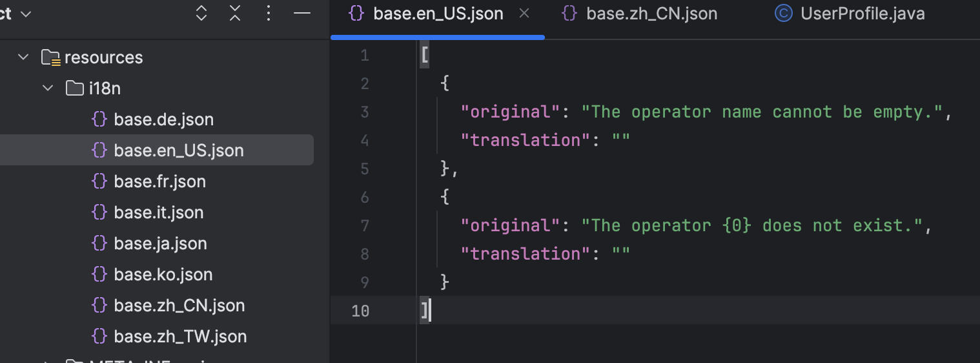Click the i18n folder icon
Viewport: 980px width, 363px height.
click(76, 88)
